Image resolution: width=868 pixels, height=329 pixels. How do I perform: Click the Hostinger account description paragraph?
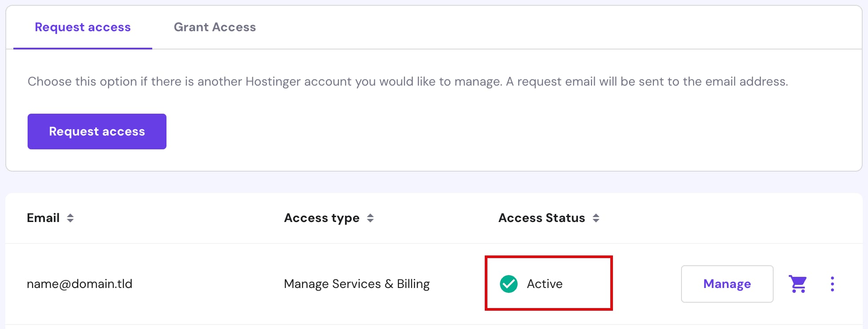click(407, 82)
